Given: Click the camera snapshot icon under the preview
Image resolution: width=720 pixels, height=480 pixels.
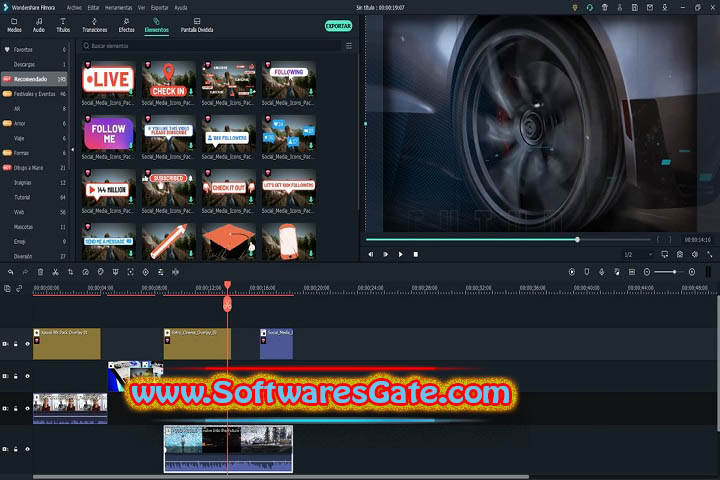Looking at the screenshot, I should 680,254.
